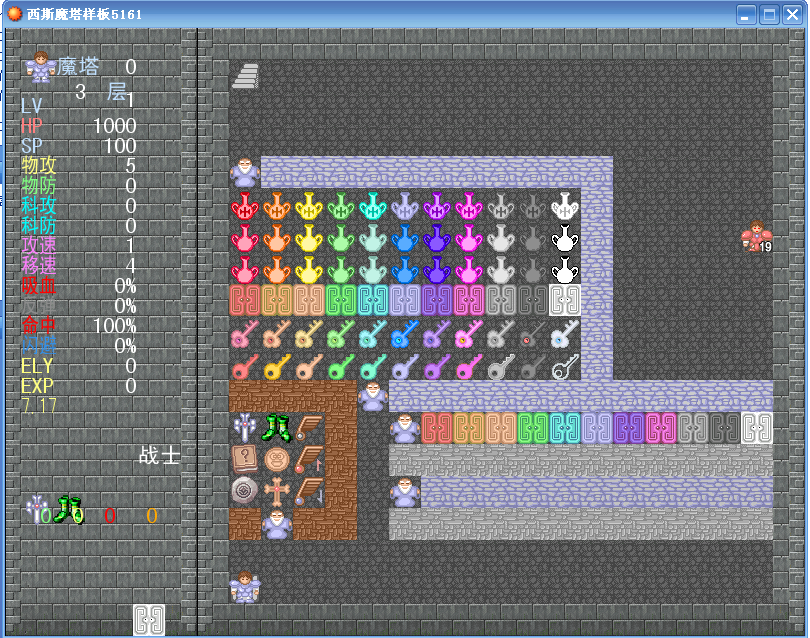810x638 pixels.
Task: Click the white door below the status panel
Action: pyautogui.click(x=149, y=619)
